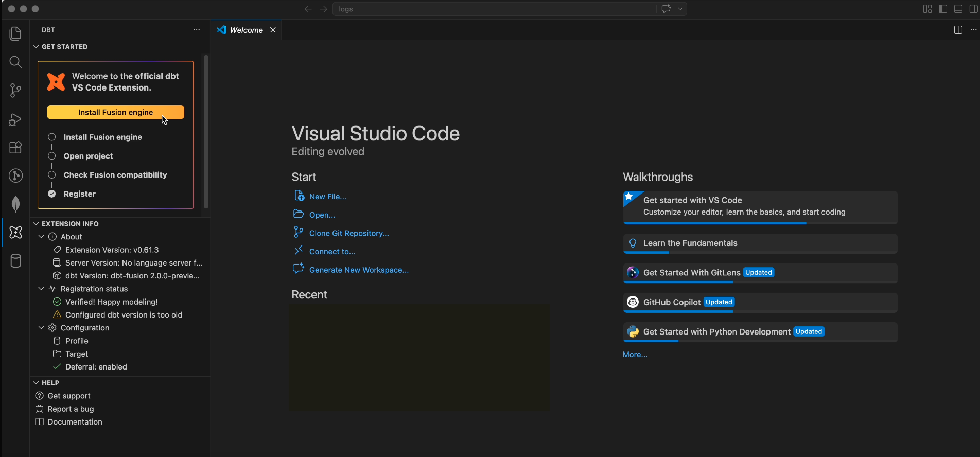Toggle the Deferral: enabled item
980x457 pixels.
coord(119,367)
